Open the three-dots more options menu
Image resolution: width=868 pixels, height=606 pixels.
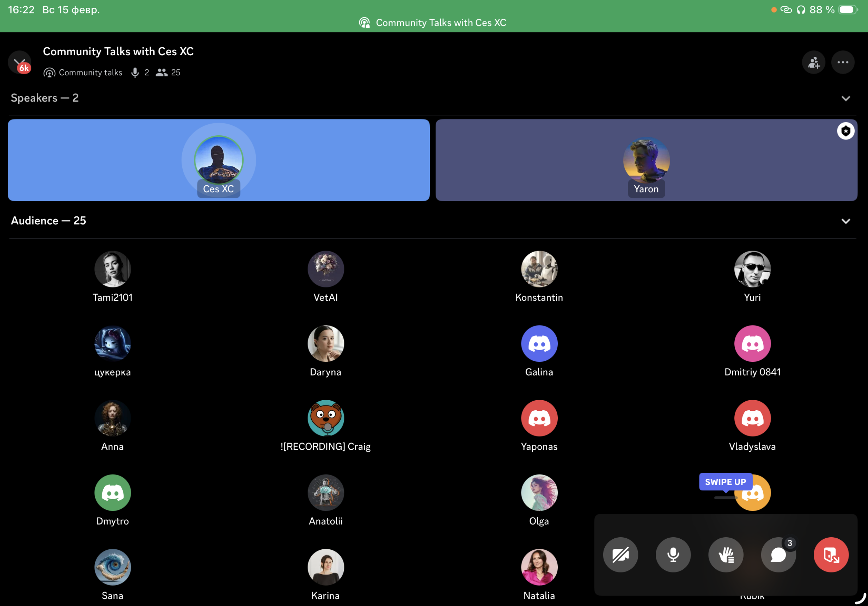[x=842, y=62]
